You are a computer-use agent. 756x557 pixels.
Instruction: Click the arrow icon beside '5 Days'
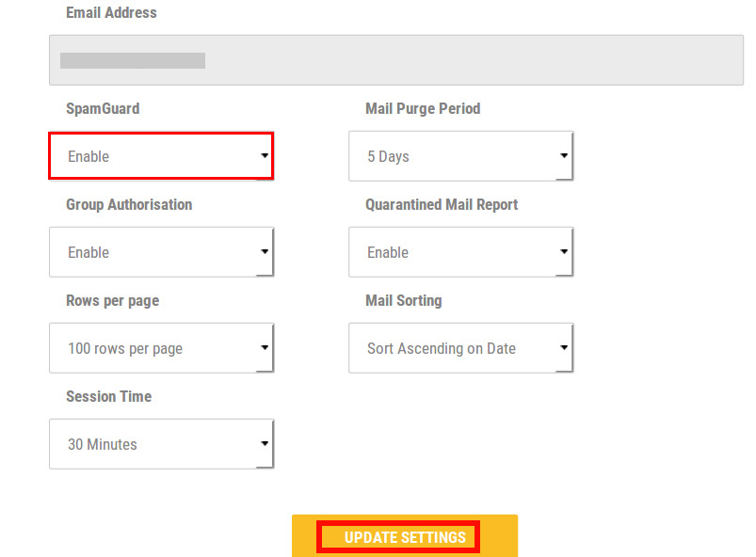[x=564, y=155]
